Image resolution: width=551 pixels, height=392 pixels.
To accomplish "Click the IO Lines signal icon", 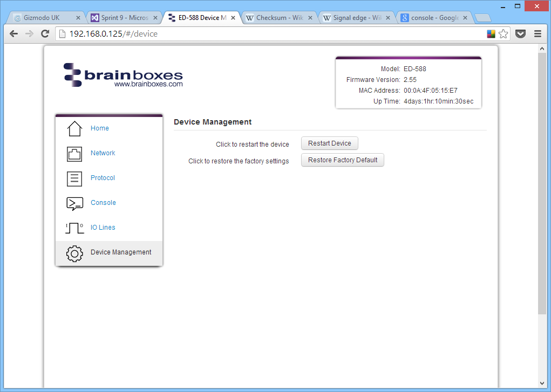I will (74, 228).
